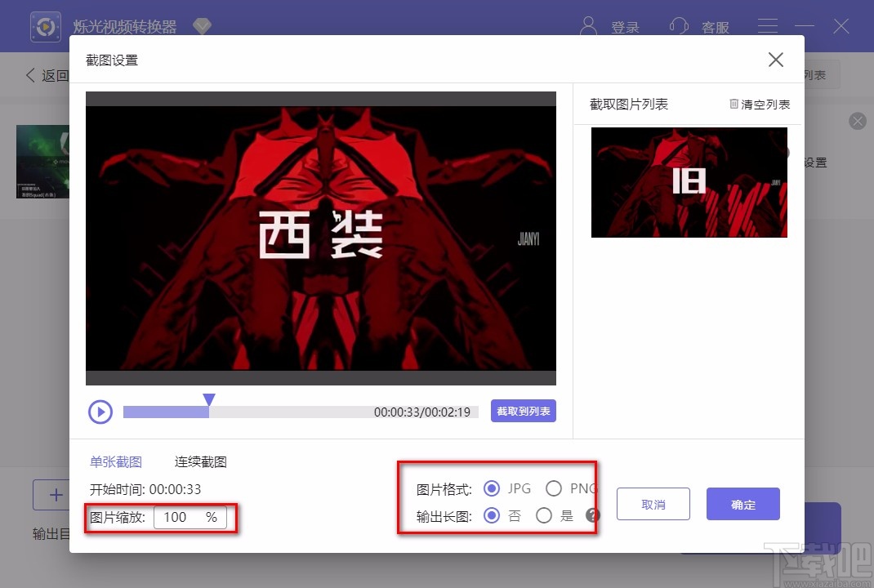Click the question mark help icon near 输出长图

point(592,515)
